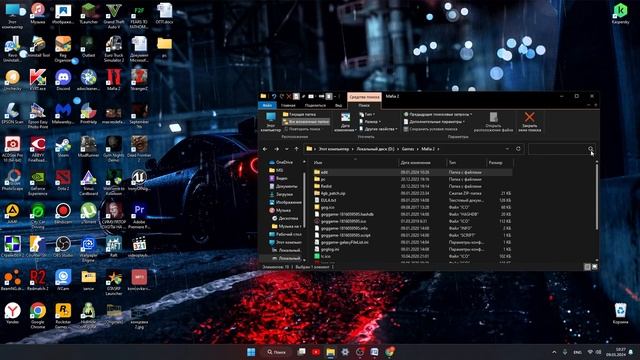The height and width of the screenshot is (360, 640).
Task: Click Save search in the ribbon
Action: coord(431,129)
